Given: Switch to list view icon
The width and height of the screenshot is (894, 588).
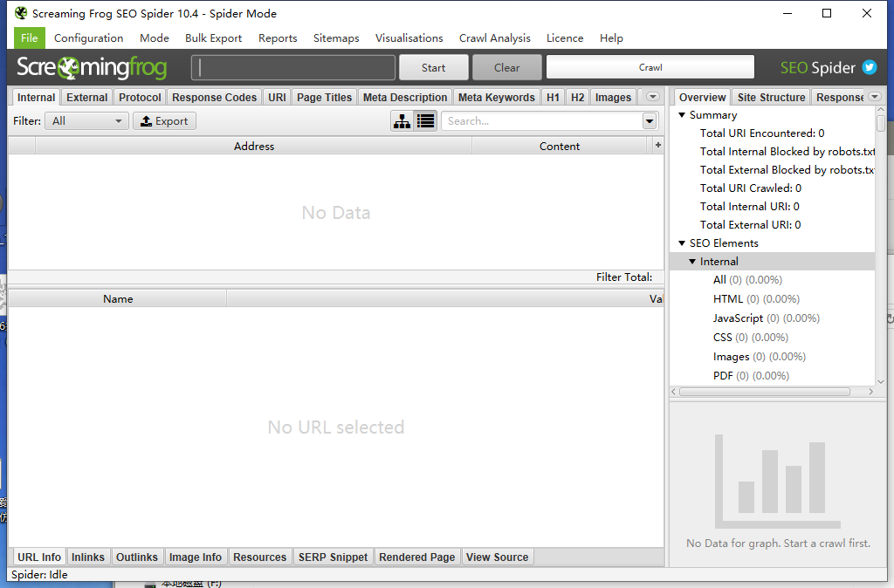Looking at the screenshot, I should (x=425, y=121).
